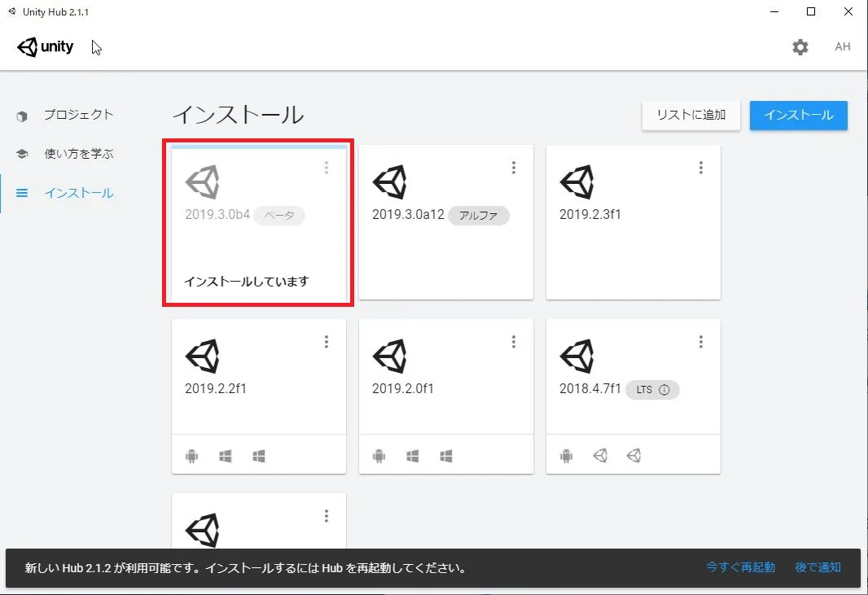
Task: Click the Android icon on 2019.2.0f1 card
Action: pos(379,456)
